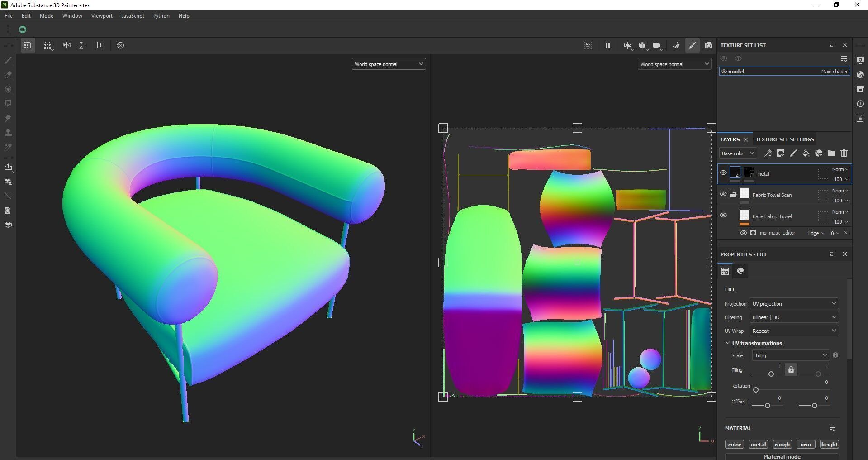The image size is (868, 460).
Task: Select the Projection tool cube icon
Action: pos(8,89)
